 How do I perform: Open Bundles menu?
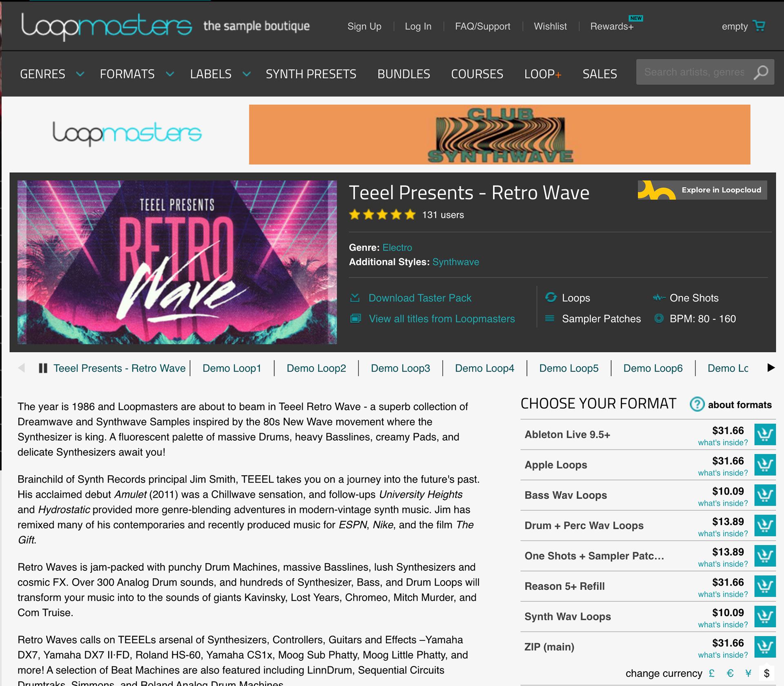point(403,74)
